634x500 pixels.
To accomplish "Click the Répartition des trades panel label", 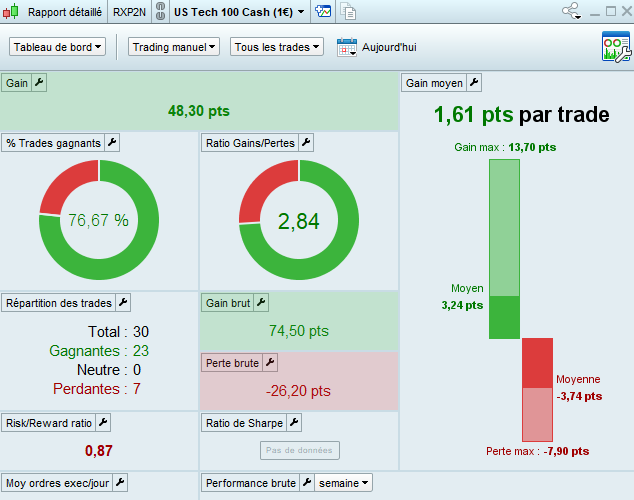I will [x=59, y=302].
